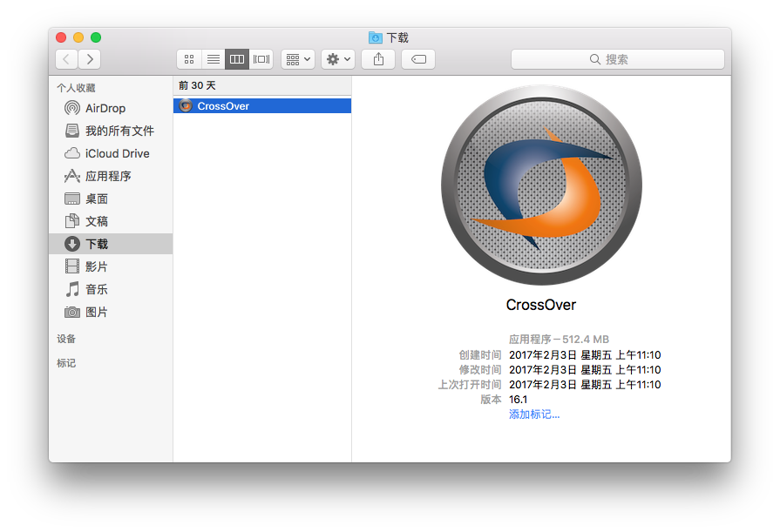780x532 pixels.
Task: Open AirDrop in the sidebar
Action: (111, 108)
